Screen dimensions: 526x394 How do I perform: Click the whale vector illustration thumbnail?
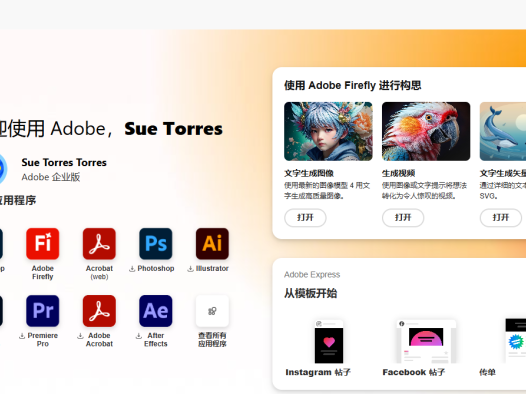point(503,131)
